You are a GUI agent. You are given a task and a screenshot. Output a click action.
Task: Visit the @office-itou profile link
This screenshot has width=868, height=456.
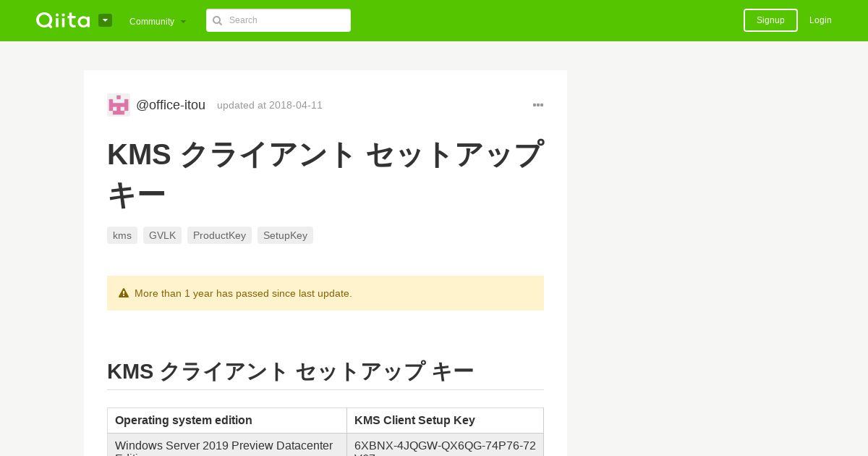pos(171,105)
